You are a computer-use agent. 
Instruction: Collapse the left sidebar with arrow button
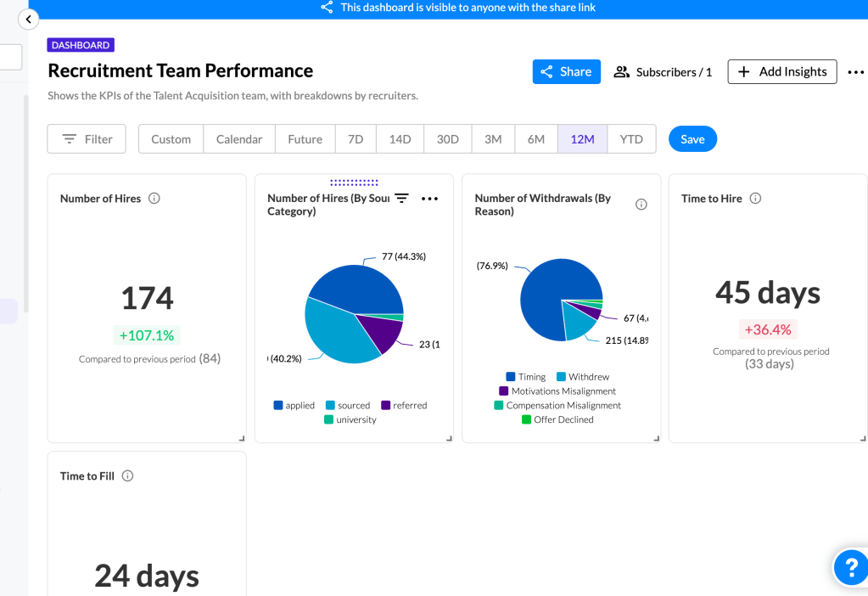tap(28, 19)
